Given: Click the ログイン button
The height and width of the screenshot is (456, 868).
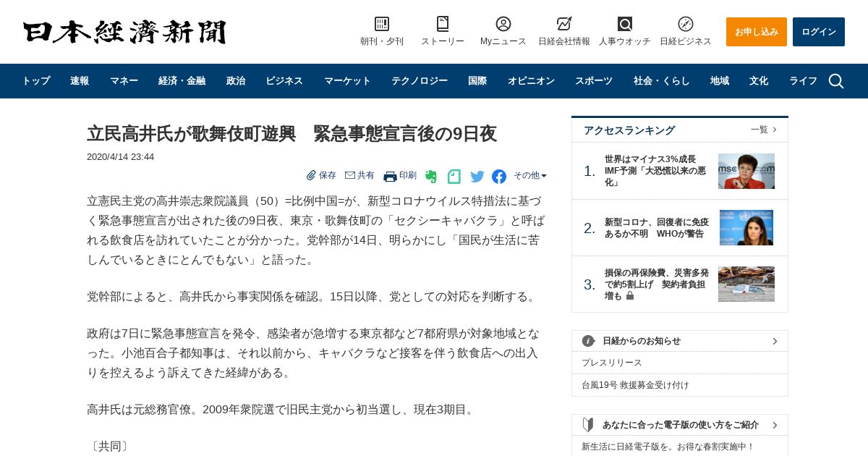Looking at the screenshot, I should (x=819, y=32).
